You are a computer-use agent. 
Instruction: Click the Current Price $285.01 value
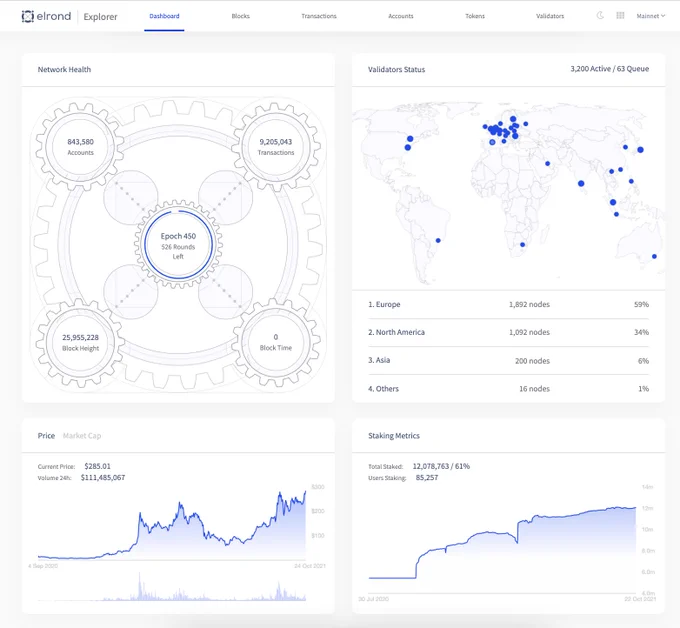pyautogui.click(x=98, y=466)
